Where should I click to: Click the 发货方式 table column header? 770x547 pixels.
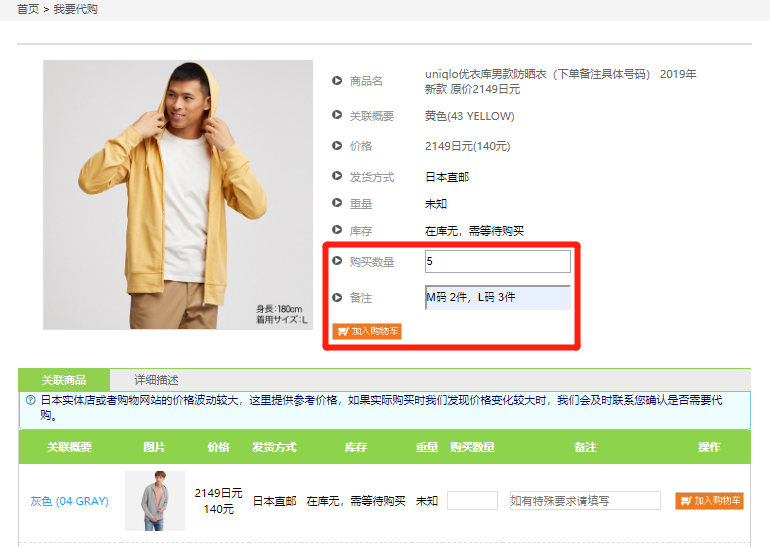[x=274, y=447]
